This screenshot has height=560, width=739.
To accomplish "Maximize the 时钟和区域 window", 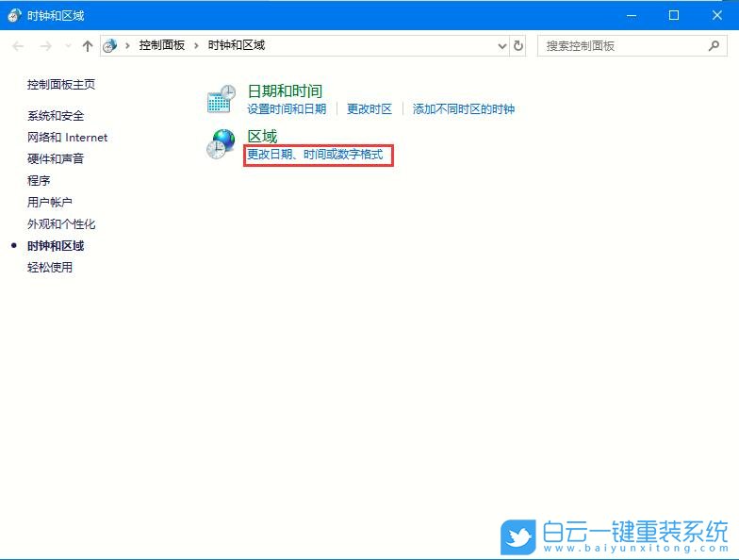I will tap(674, 15).
